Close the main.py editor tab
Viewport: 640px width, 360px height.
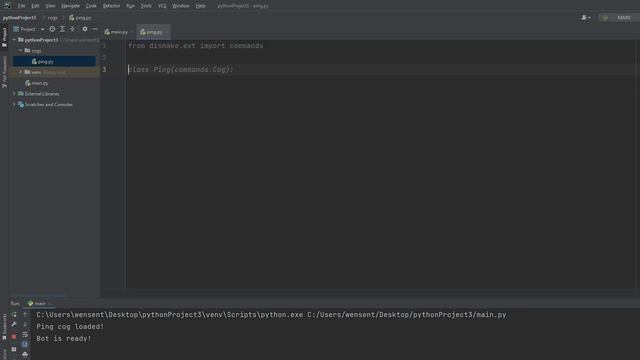click(x=132, y=32)
